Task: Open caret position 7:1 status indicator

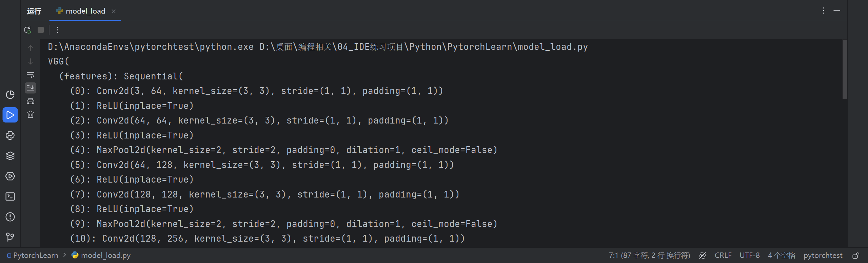Action: pyautogui.click(x=649, y=255)
